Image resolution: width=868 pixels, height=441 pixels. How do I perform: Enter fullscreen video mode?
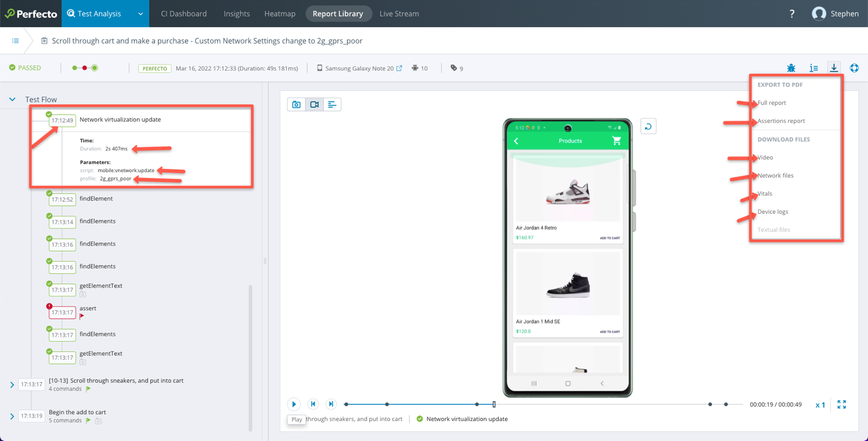pyautogui.click(x=841, y=404)
